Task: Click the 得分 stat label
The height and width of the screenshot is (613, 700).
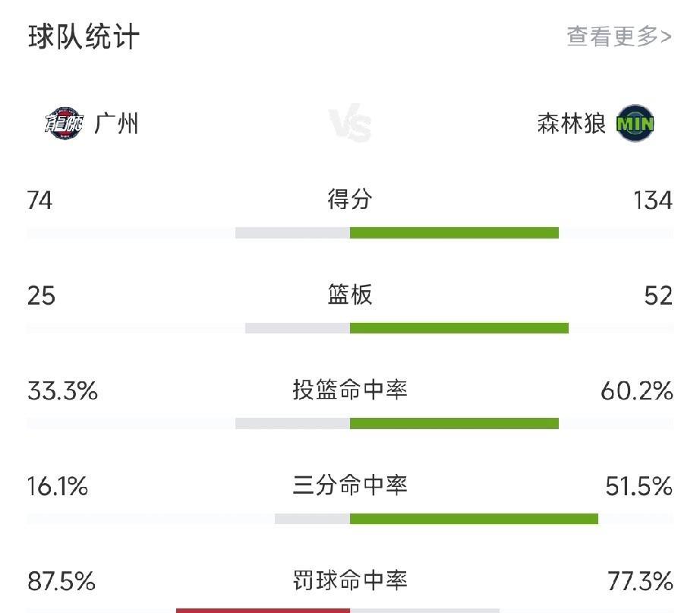Action: coord(350,200)
